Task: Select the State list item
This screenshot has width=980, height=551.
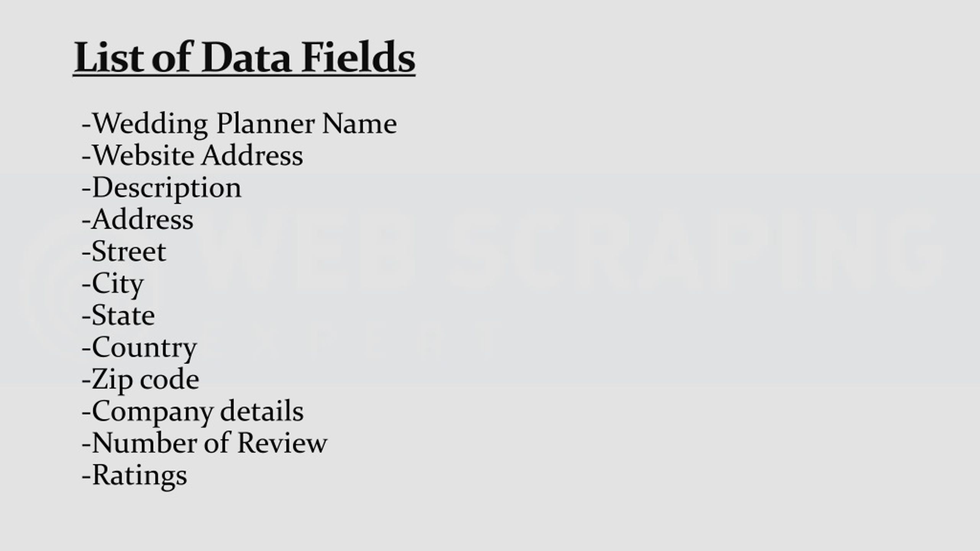Action: [x=118, y=315]
